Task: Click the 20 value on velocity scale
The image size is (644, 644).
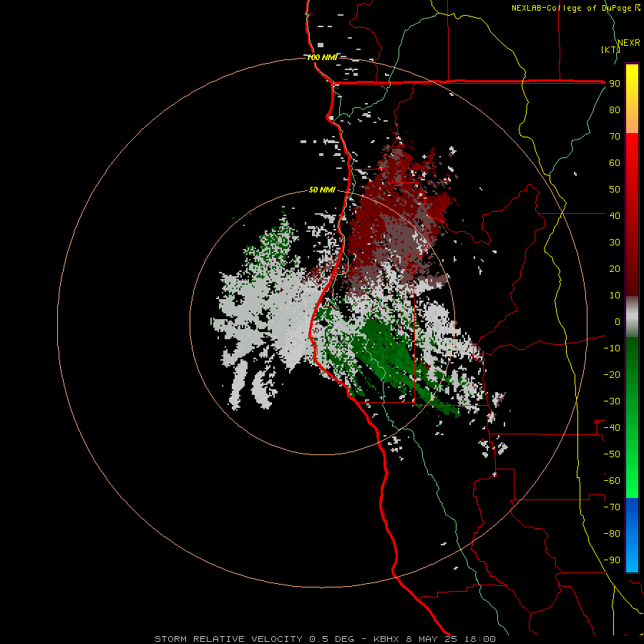Action: [615, 269]
